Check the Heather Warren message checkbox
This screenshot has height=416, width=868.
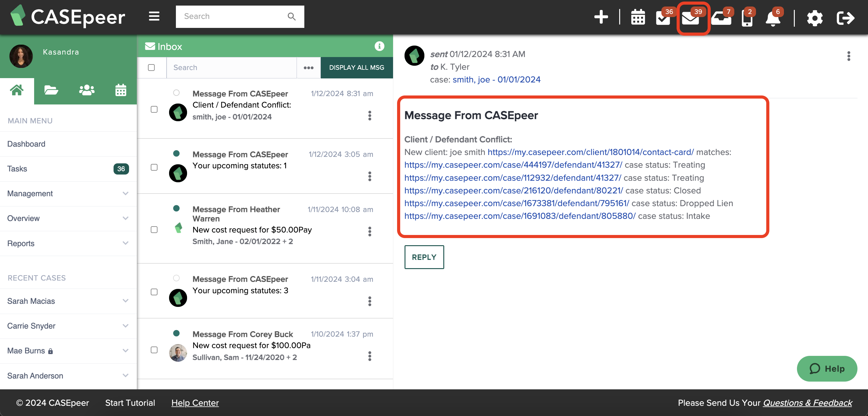tap(154, 229)
